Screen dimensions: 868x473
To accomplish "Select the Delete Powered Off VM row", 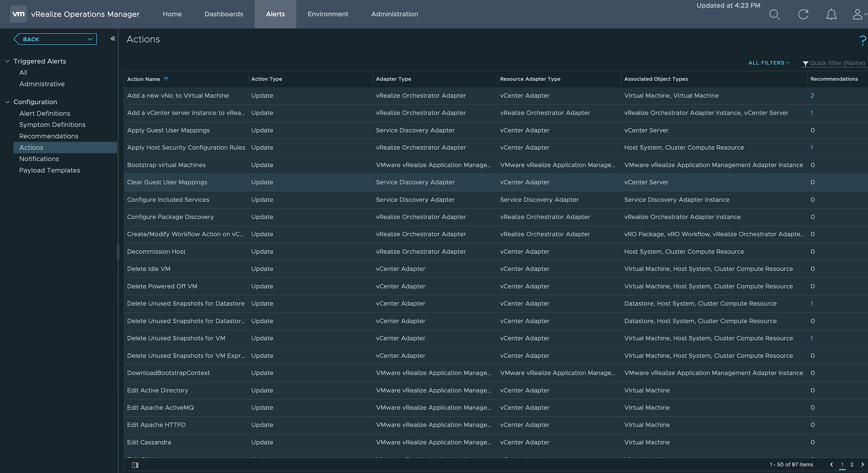I will (496, 287).
